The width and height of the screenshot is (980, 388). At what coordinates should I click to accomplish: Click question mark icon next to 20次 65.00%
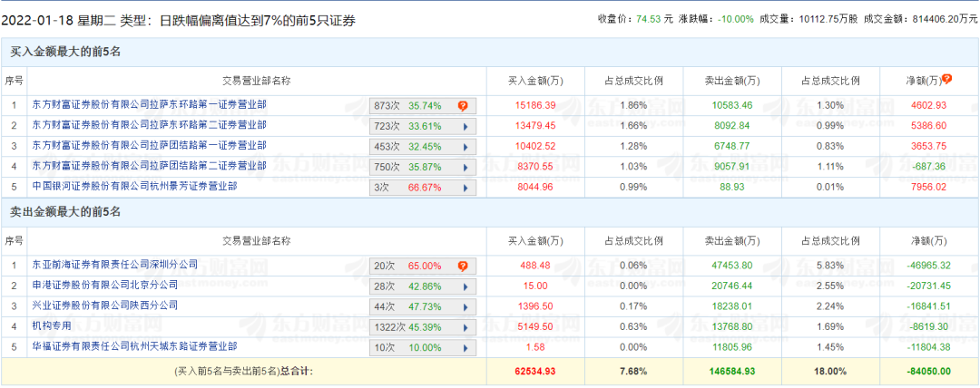463,267
